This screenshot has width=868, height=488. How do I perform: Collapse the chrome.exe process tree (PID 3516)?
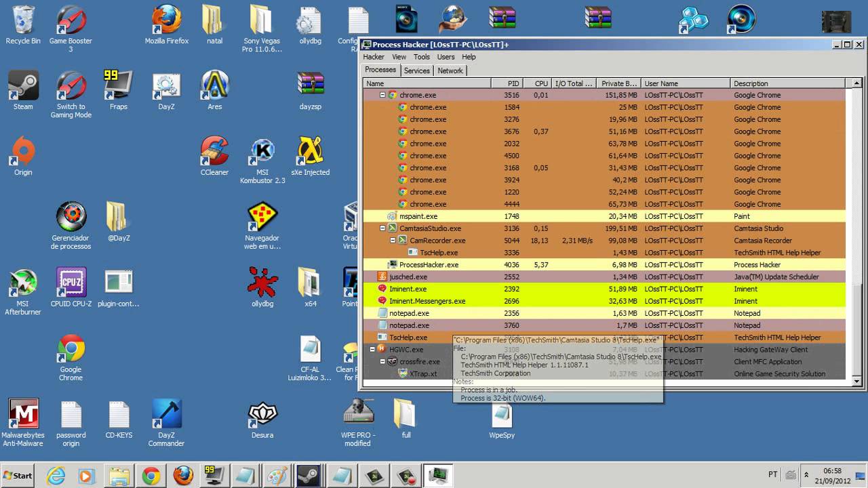(382, 96)
